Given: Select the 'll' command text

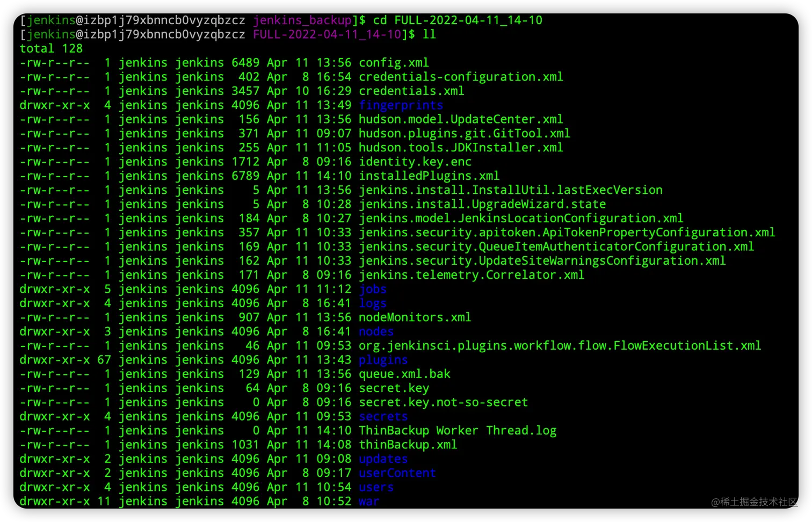Looking at the screenshot, I should (429, 34).
